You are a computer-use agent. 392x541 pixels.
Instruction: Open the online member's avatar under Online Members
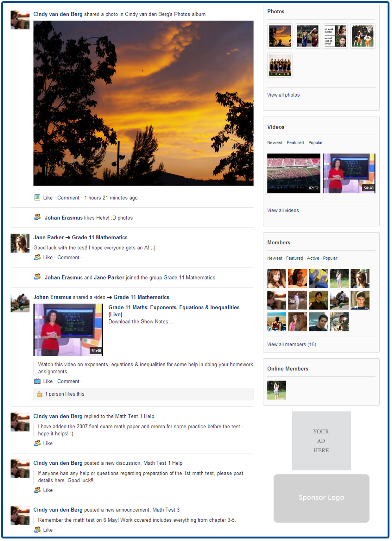(277, 390)
